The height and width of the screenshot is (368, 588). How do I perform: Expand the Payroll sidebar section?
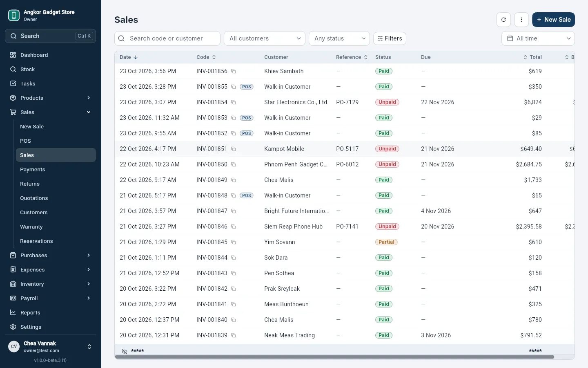point(51,298)
